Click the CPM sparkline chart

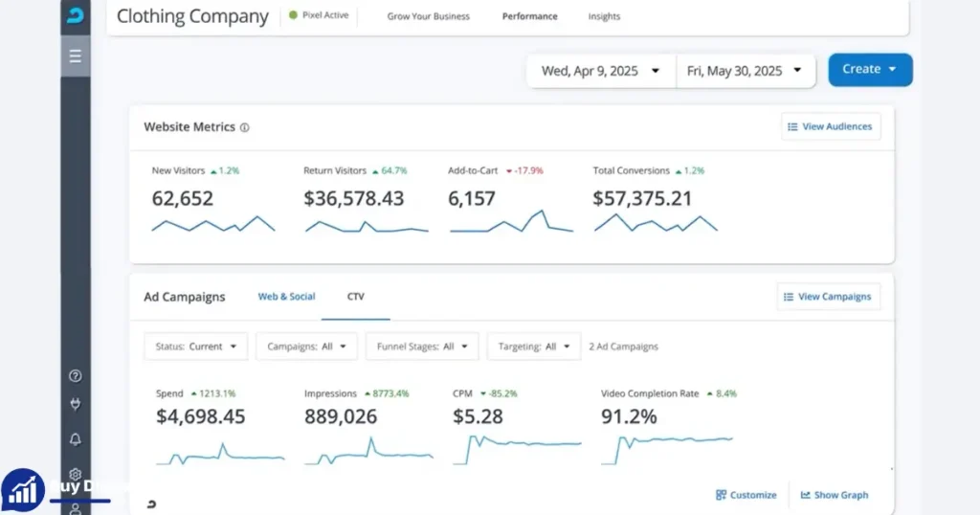(517, 450)
